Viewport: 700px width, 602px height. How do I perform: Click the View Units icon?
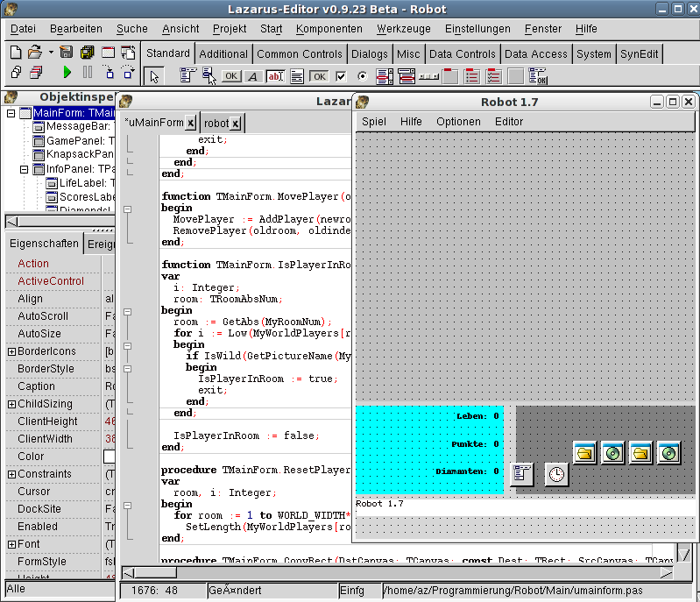click(x=16, y=72)
